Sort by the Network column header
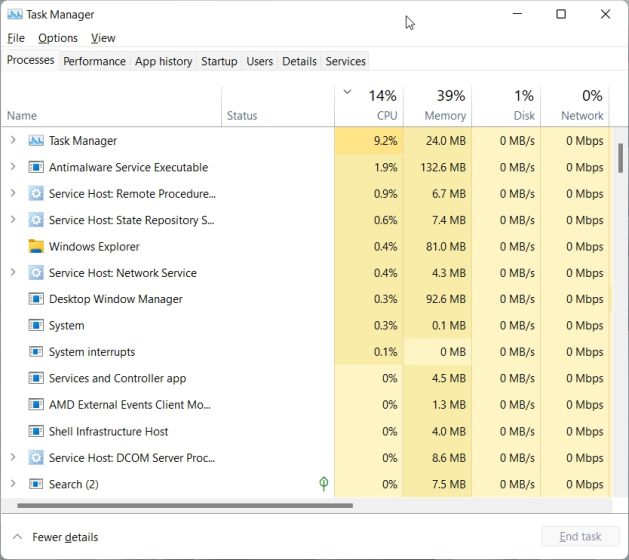 click(575, 106)
